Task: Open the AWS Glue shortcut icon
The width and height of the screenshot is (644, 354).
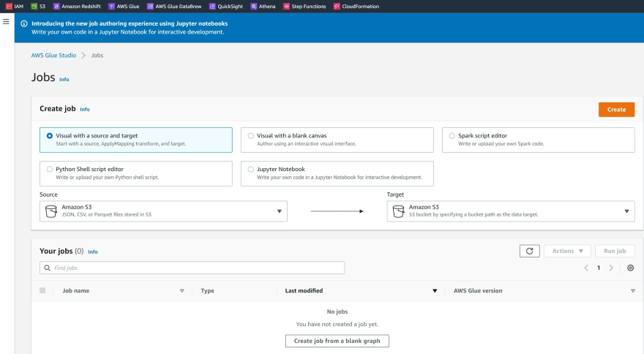Action: [111, 7]
